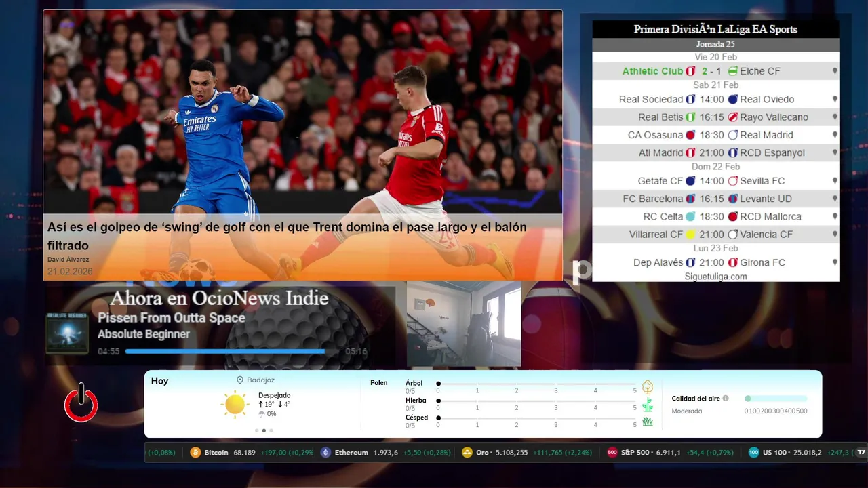
Task: Click the map pin on the Real Betis row
Action: [x=835, y=117]
